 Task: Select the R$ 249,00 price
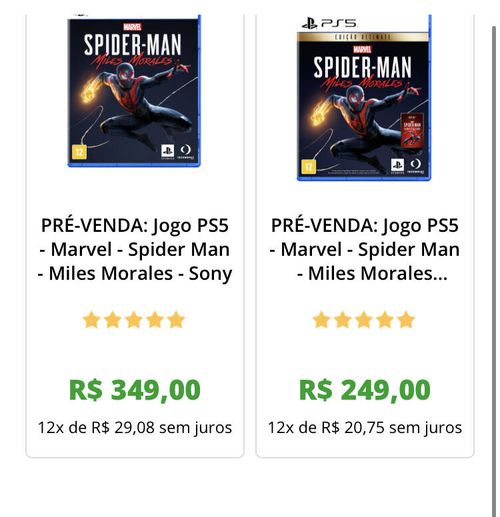coord(365,390)
